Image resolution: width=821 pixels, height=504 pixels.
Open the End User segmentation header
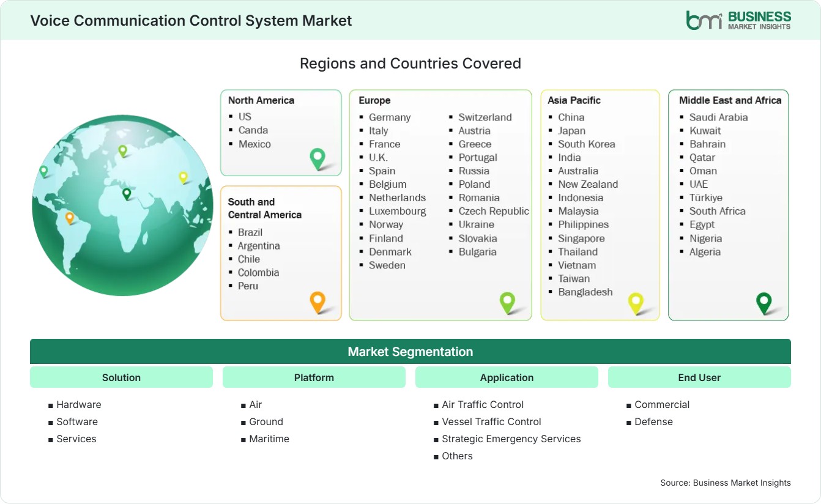[699, 377]
